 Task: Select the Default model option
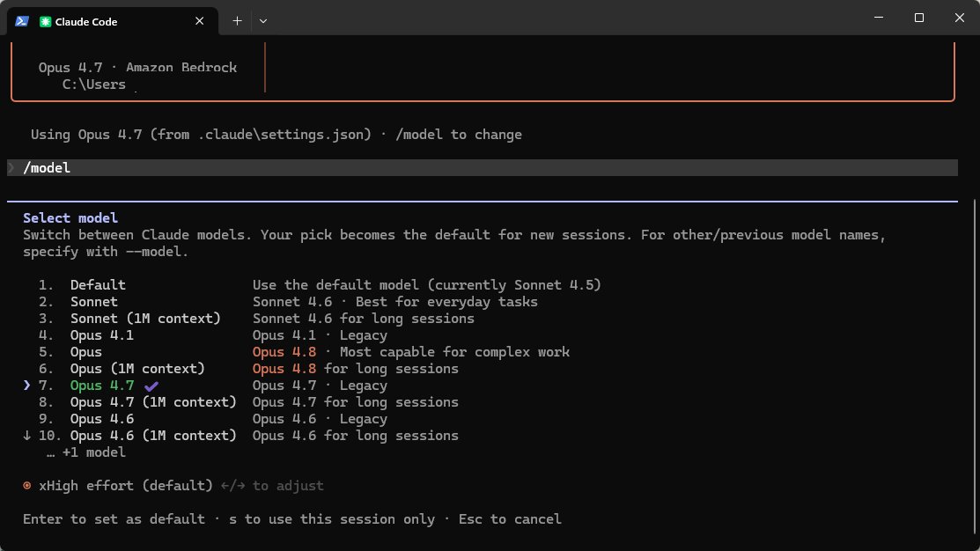pyautogui.click(x=98, y=285)
